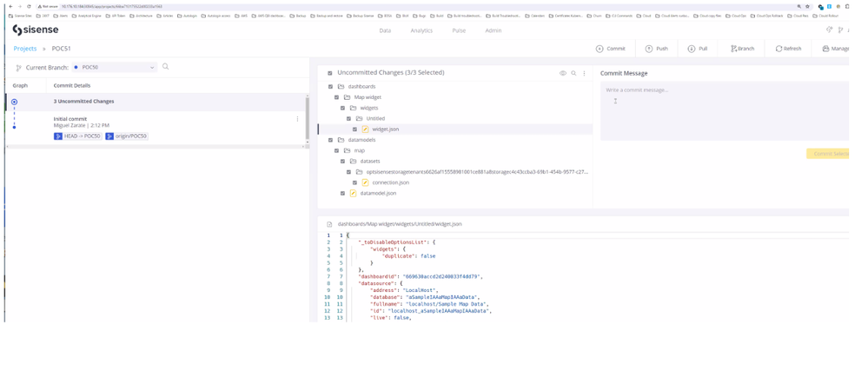Collapse the datamodels folder in tree
Viewport: 868px width, 378px height.
[341, 140]
